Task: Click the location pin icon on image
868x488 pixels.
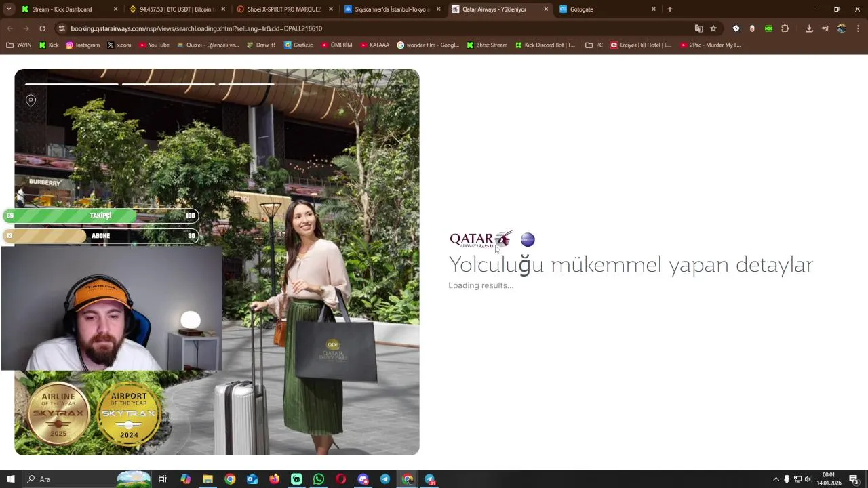Action: 31,100
